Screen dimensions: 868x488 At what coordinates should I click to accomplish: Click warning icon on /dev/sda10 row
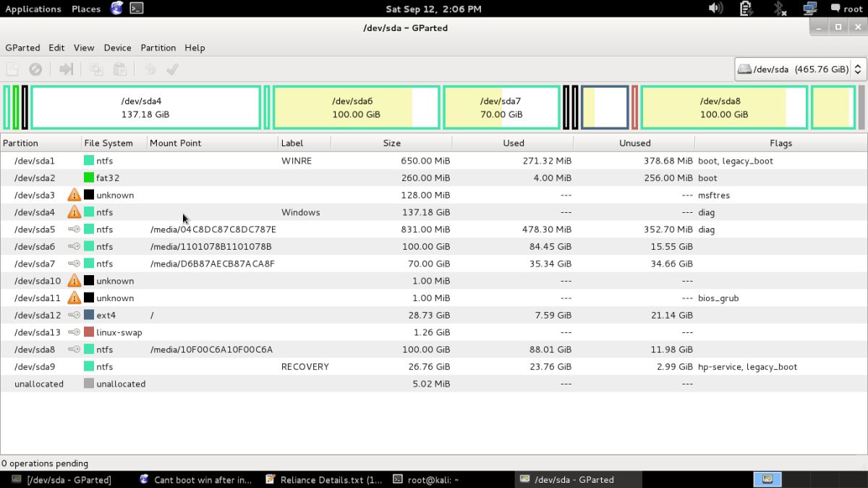click(x=74, y=281)
